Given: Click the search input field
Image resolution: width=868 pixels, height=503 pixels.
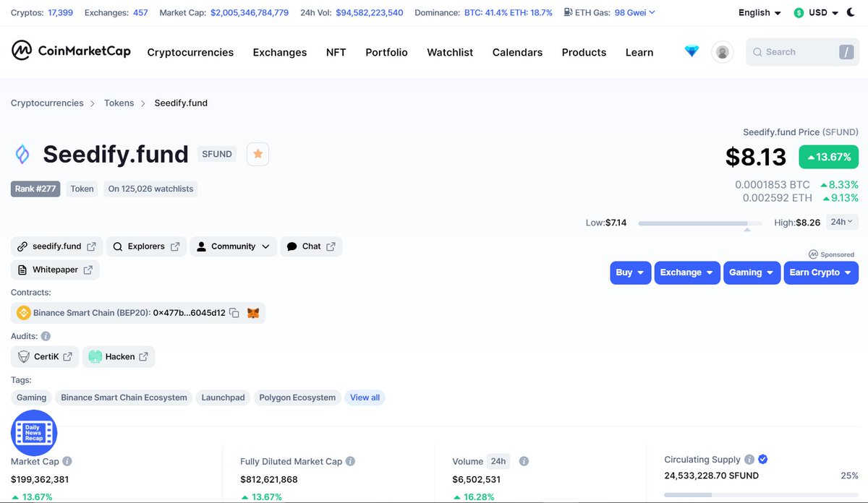Looking at the screenshot, I should click(x=802, y=52).
